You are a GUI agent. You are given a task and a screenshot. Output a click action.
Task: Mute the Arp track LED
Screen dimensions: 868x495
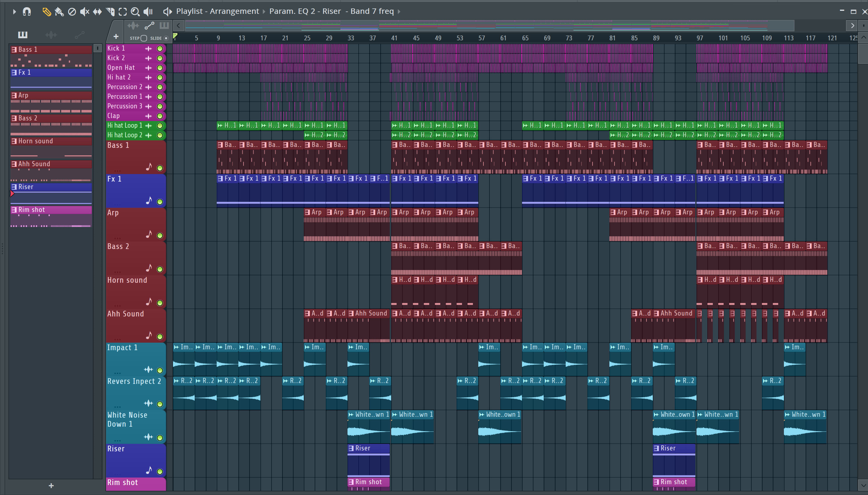tap(159, 235)
